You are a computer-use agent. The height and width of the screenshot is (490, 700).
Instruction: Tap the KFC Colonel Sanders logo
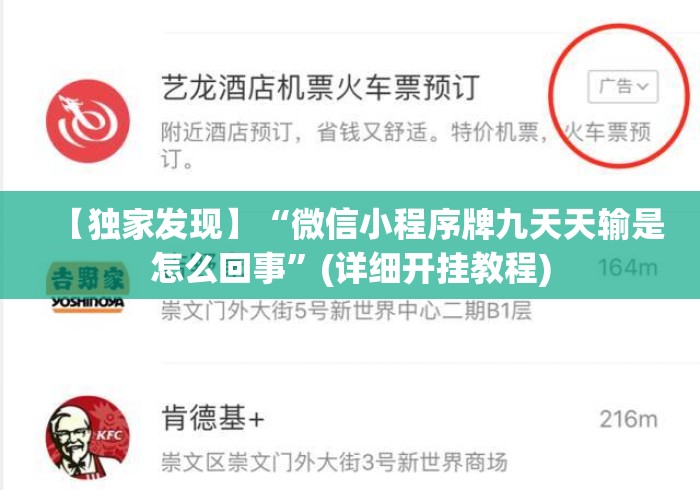click(88, 438)
